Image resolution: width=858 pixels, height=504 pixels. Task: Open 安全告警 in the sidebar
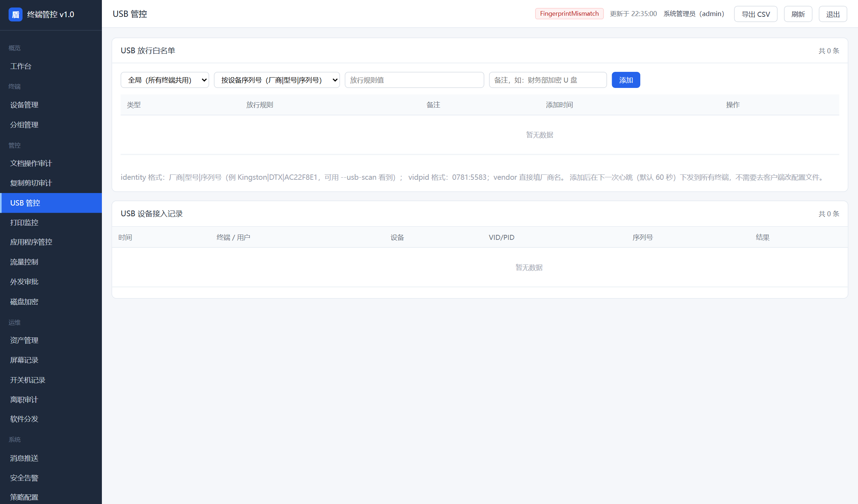pos(51,478)
